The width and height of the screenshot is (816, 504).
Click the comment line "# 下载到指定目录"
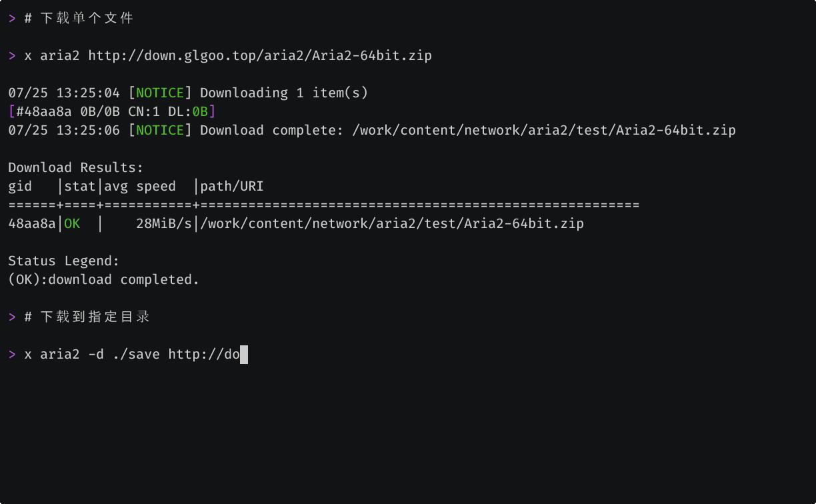(87, 317)
